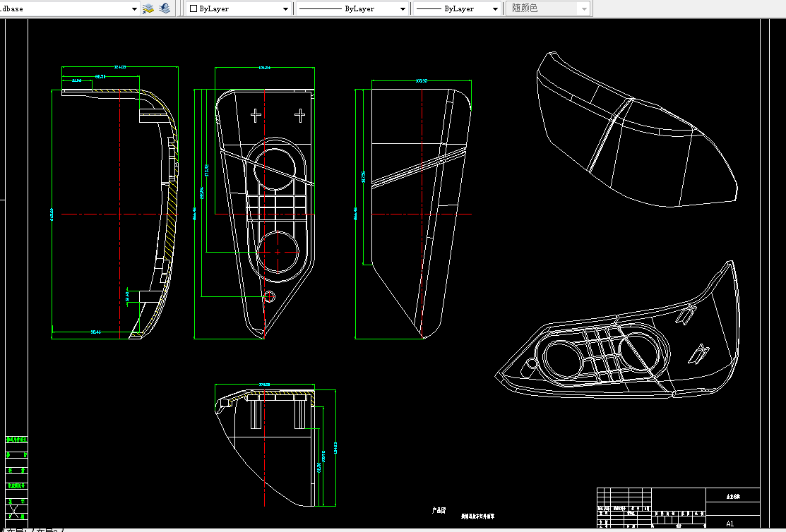Click the small mounting hole circle in the front view
Image resolution: width=786 pixels, height=532 pixels.
point(269,296)
